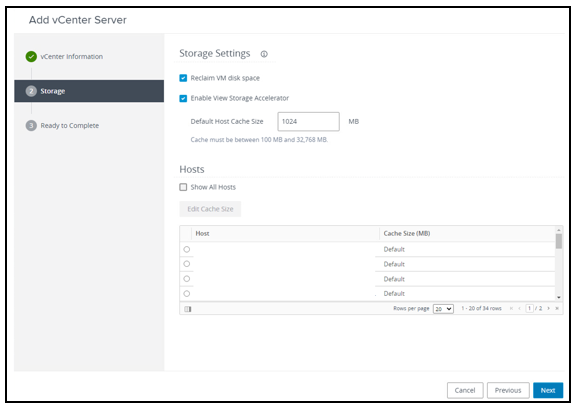Screen dimensions: 576x408
Task: Open the Rows per page dropdown
Action: pos(443,308)
